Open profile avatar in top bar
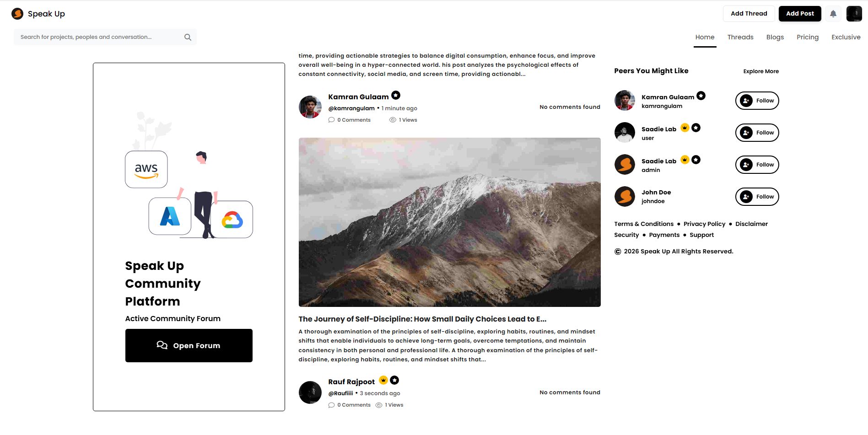This screenshot has width=868, height=435. tap(854, 14)
